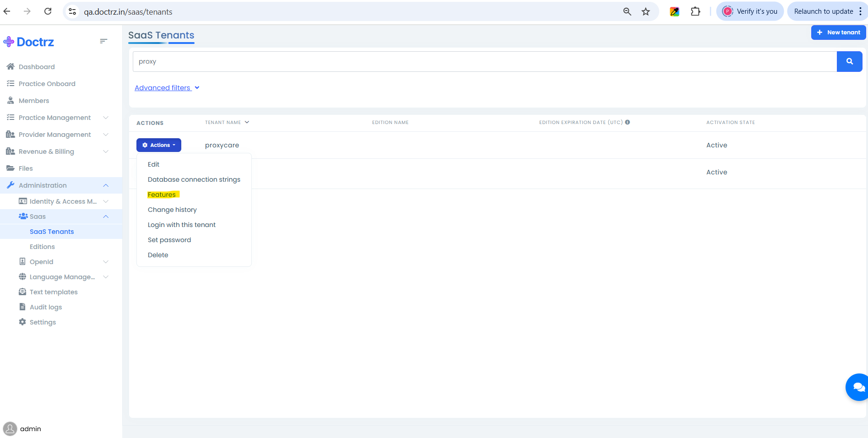
Task: Open Editions in the sidebar
Action: point(42,247)
